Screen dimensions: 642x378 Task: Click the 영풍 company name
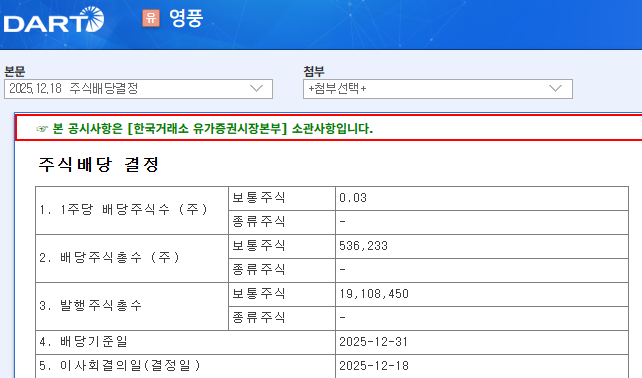pos(186,18)
